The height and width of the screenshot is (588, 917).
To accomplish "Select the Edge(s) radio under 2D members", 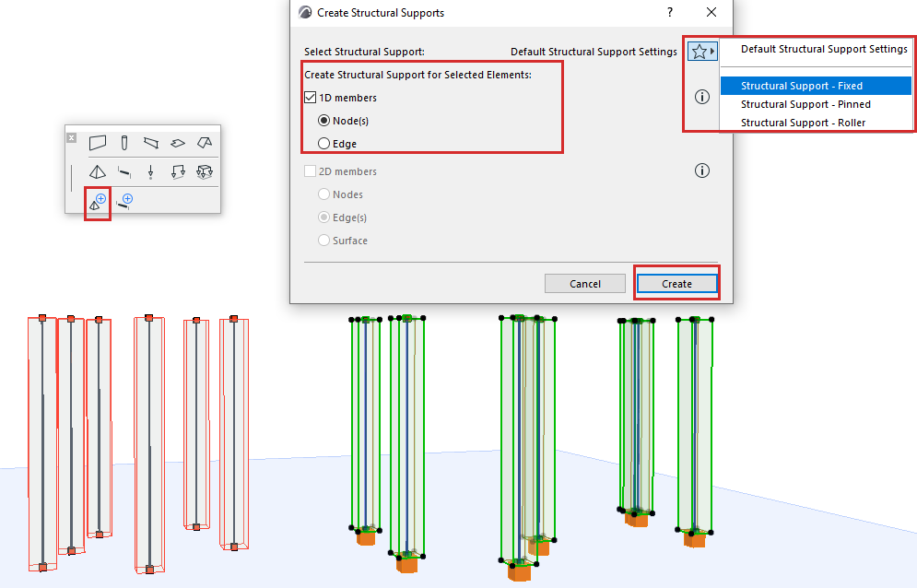I will click(x=323, y=218).
